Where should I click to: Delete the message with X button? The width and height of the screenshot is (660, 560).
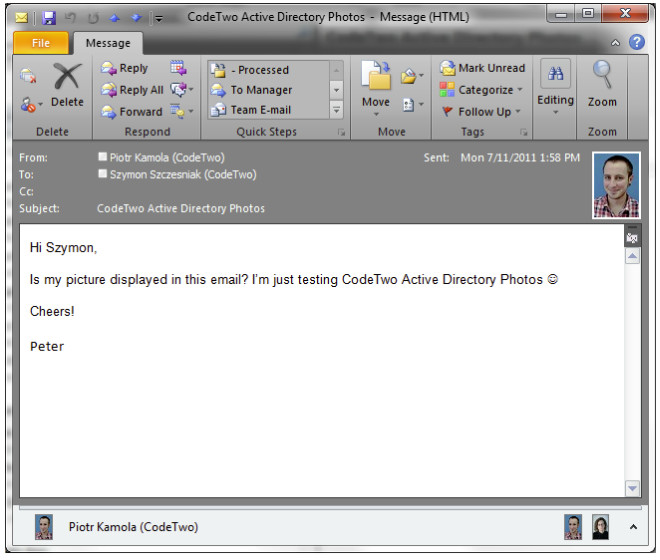(x=67, y=85)
